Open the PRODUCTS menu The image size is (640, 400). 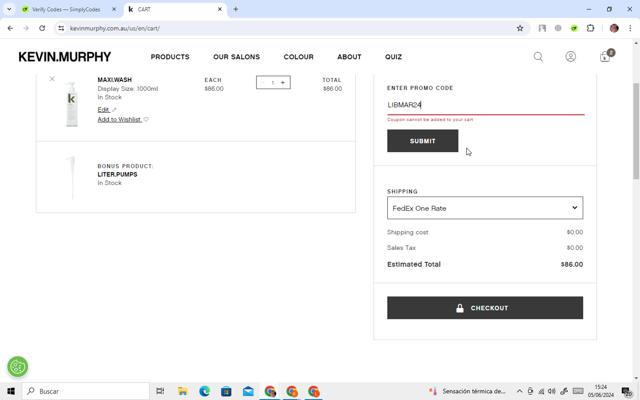(x=170, y=57)
